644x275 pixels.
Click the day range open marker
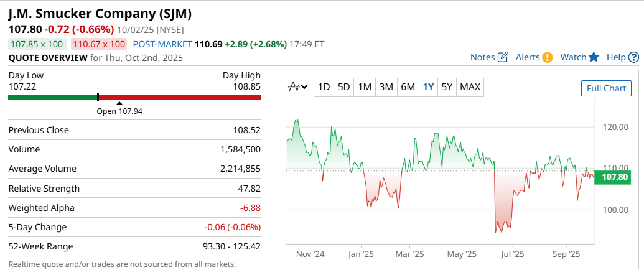pos(119,104)
